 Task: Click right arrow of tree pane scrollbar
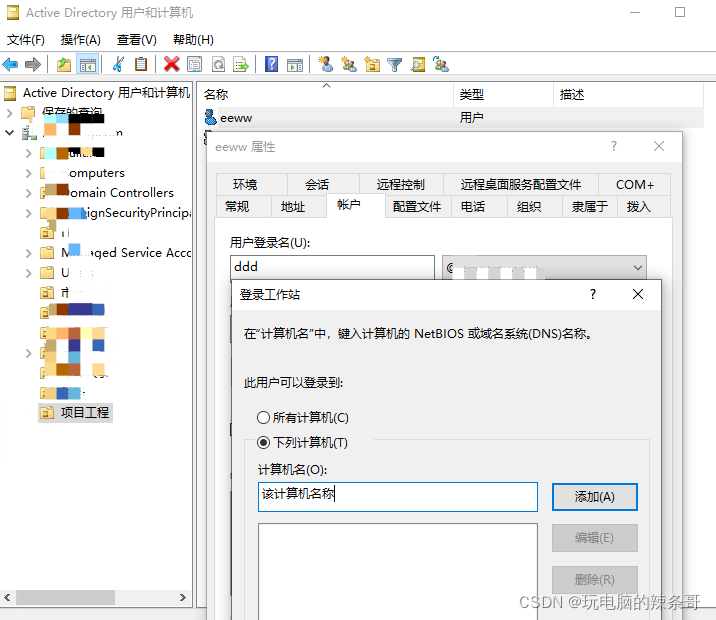tap(183, 597)
